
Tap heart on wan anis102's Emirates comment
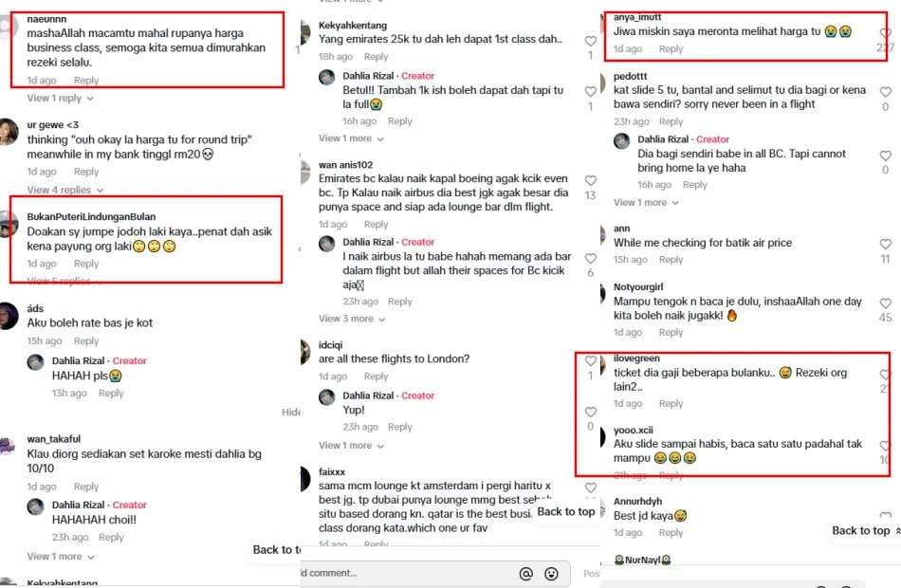591,181
